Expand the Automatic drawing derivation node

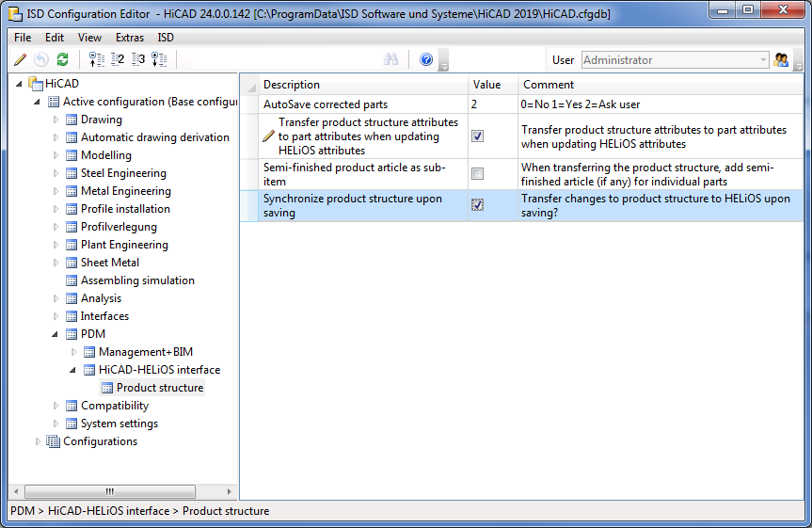click(56, 137)
